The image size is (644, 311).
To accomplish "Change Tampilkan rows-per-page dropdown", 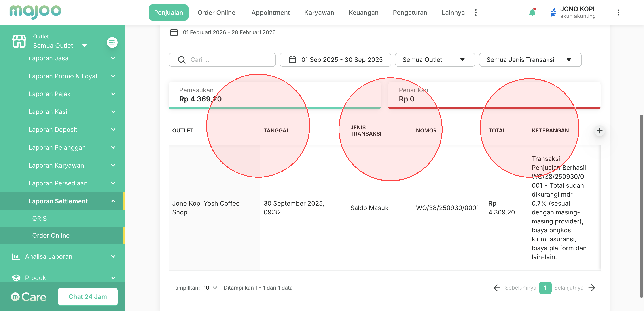I will (210, 288).
